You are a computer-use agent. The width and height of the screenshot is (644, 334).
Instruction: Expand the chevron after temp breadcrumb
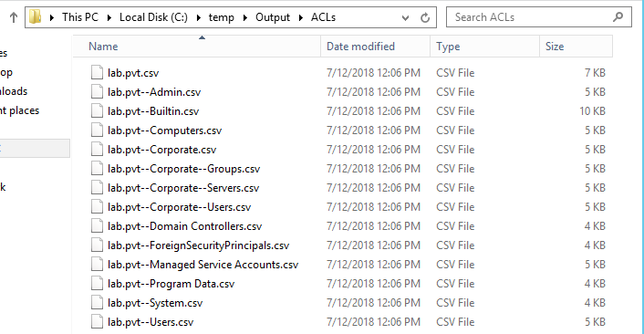pos(245,17)
